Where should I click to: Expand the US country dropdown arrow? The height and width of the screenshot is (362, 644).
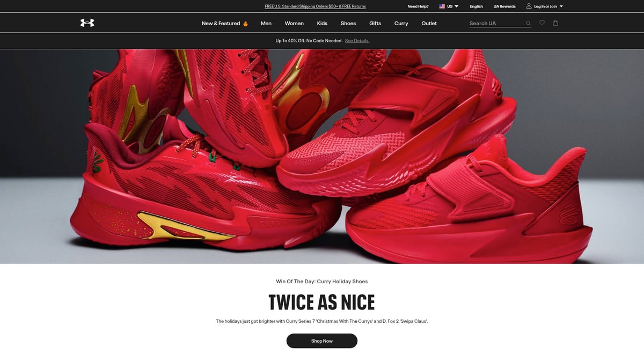[457, 6]
